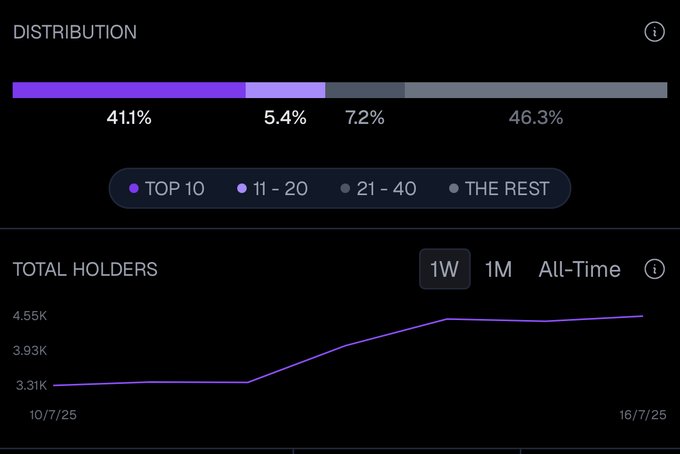Toggle the 21 - 40 legend item
The width and height of the screenshot is (680, 454).
pos(378,188)
